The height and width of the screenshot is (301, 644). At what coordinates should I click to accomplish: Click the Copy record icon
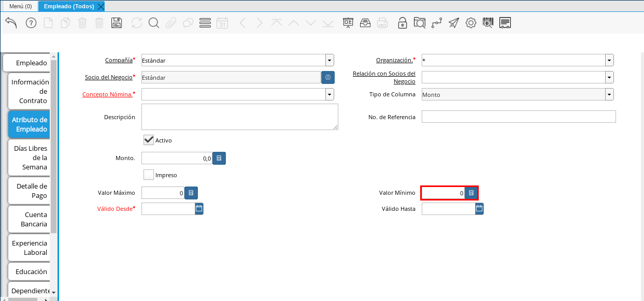(65, 23)
